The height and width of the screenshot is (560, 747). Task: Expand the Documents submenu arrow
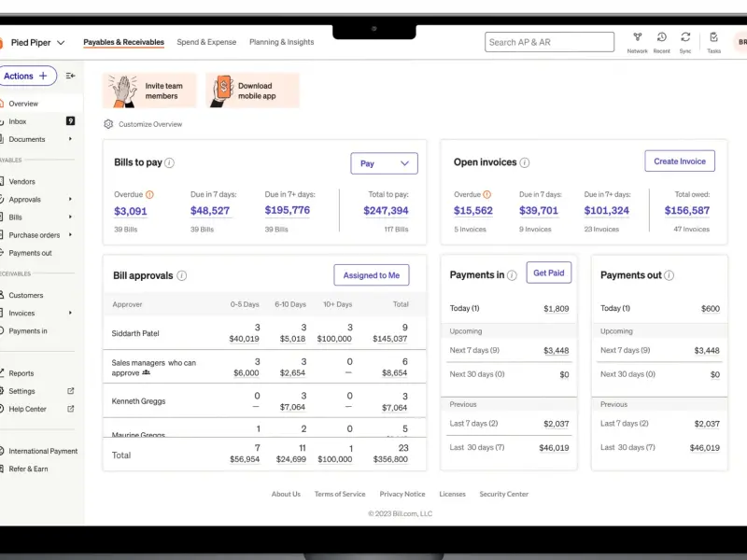71,139
